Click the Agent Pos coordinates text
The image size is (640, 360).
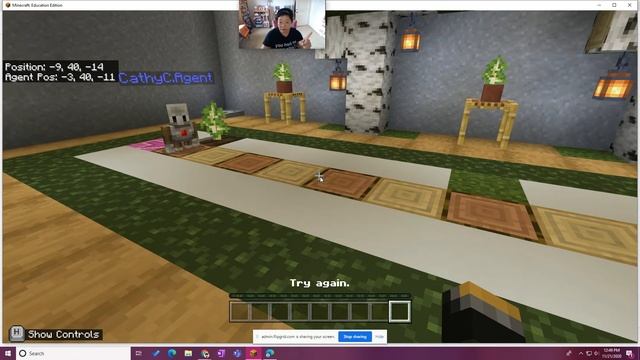60,77
